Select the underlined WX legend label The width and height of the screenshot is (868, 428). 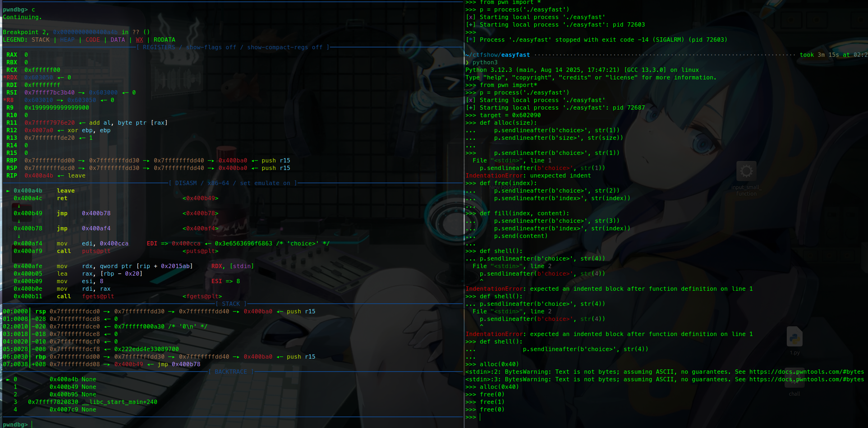(x=139, y=40)
